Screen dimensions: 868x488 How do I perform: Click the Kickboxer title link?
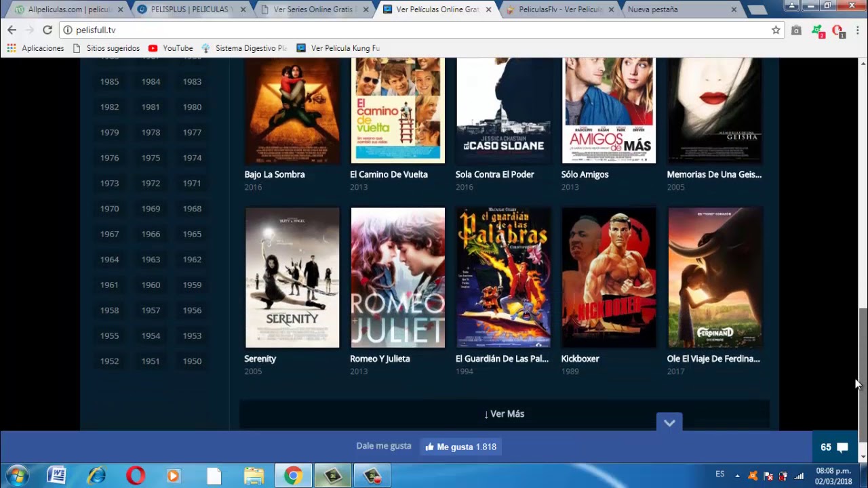(580, 359)
